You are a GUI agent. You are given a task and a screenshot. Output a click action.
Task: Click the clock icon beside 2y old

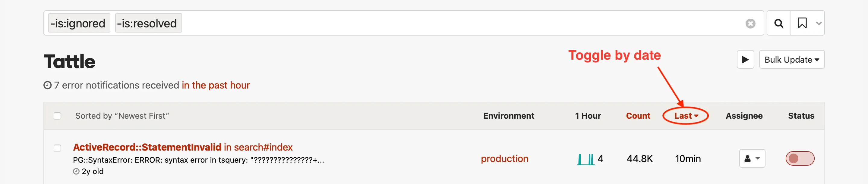click(x=76, y=171)
